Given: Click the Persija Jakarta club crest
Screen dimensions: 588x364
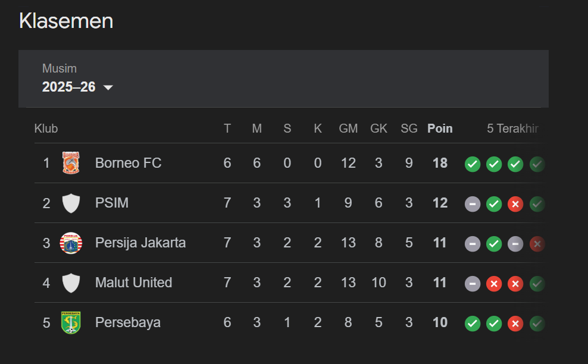Looking at the screenshot, I should [x=71, y=243].
